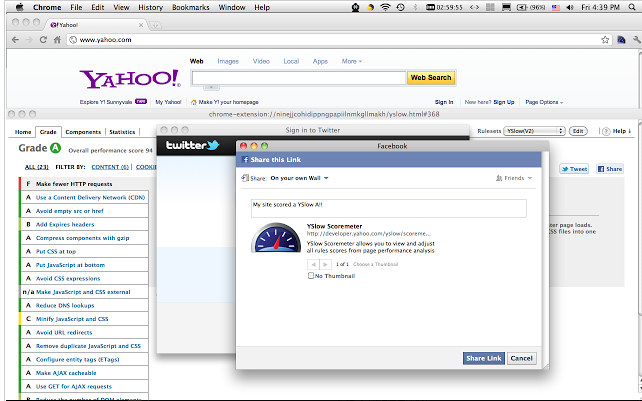Switch to YSlow Statistics tab
Image resolution: width=642 pixels, height=401 pixels.
click(122, 132)
